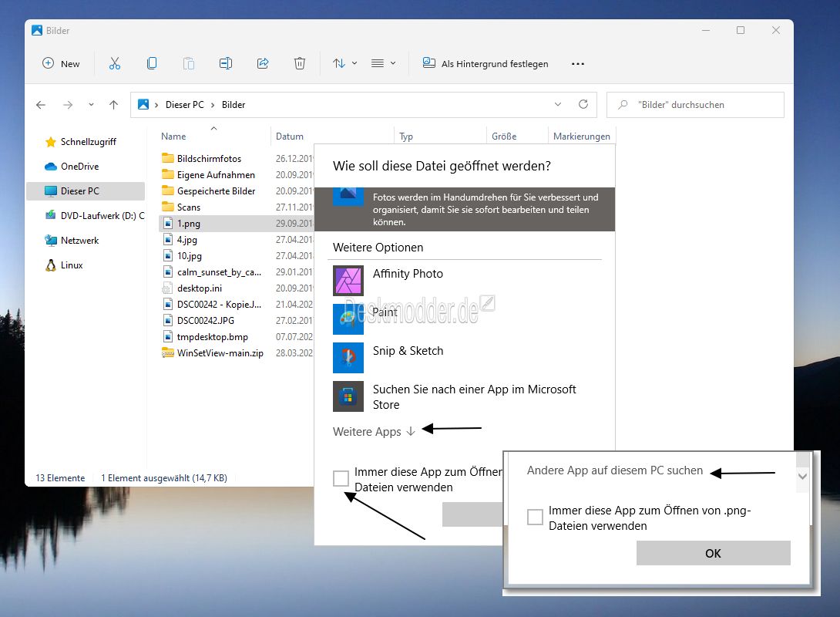This screenshot has width=840, height=617.
Task: Click Als Hintergrund festlegen
Action: pos(486,63)
